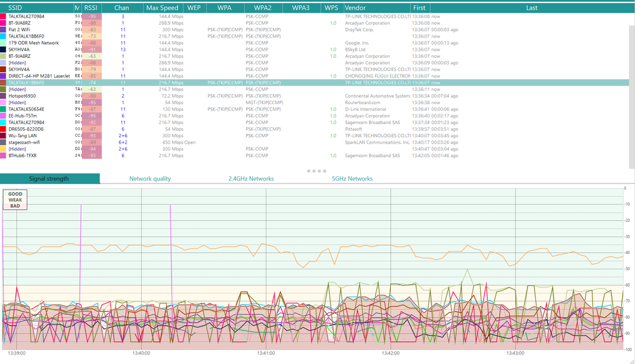The height and width of the screenshot is (364, 635).
Task: Click the 450 Mbps Open speed cell
Action: (x=179, y=142)
